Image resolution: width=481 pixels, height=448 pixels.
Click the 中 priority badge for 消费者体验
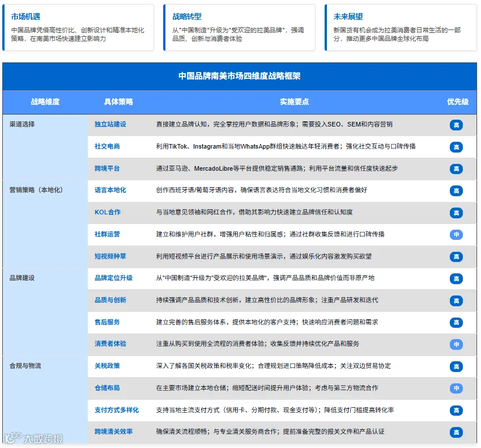(456, 345)
